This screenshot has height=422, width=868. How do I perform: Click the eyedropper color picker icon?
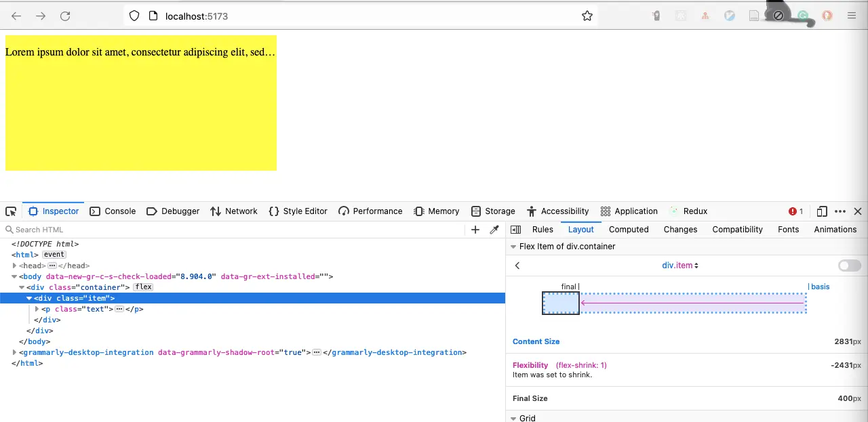[x=494, y=230]
